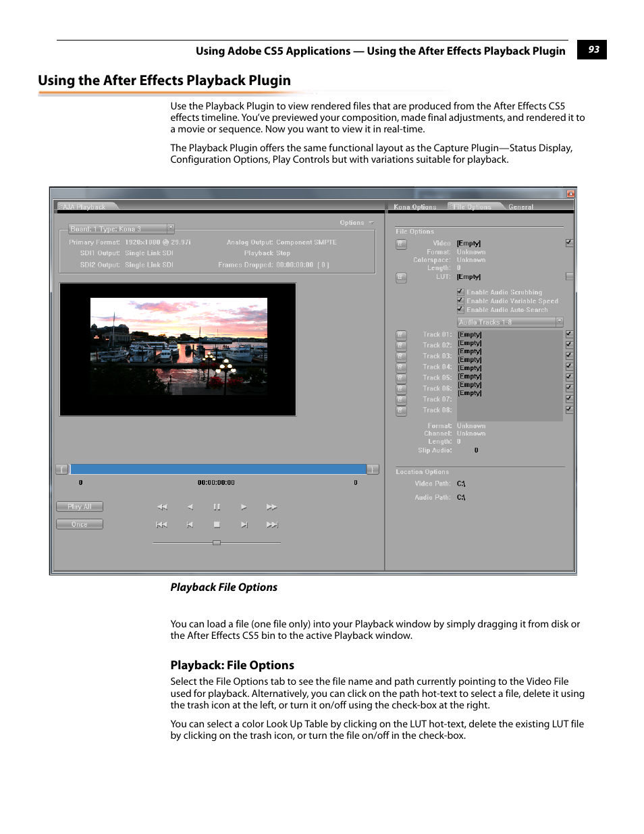This screenshot has height=834, width=644.
Task: Delete the LUT using its trash icon
Action: pyautogui.click(x=401, y=277)
